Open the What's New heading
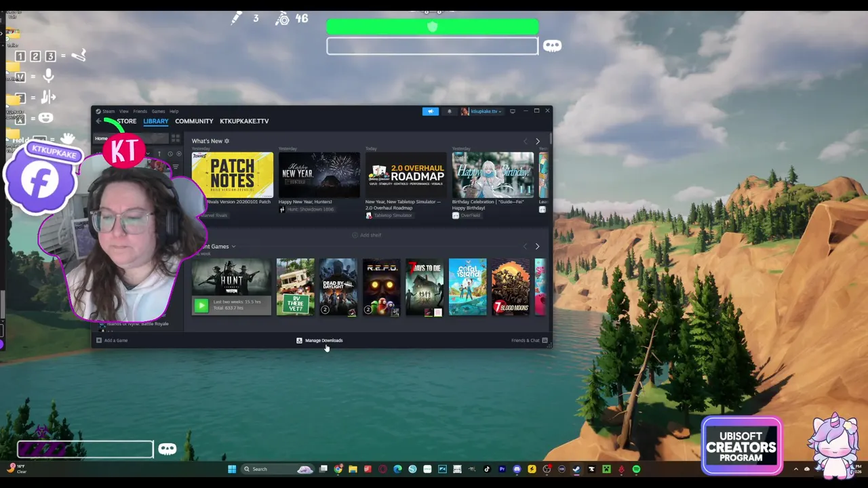The width and height of the screenshot is (868, 488). (x=207, y=141)
